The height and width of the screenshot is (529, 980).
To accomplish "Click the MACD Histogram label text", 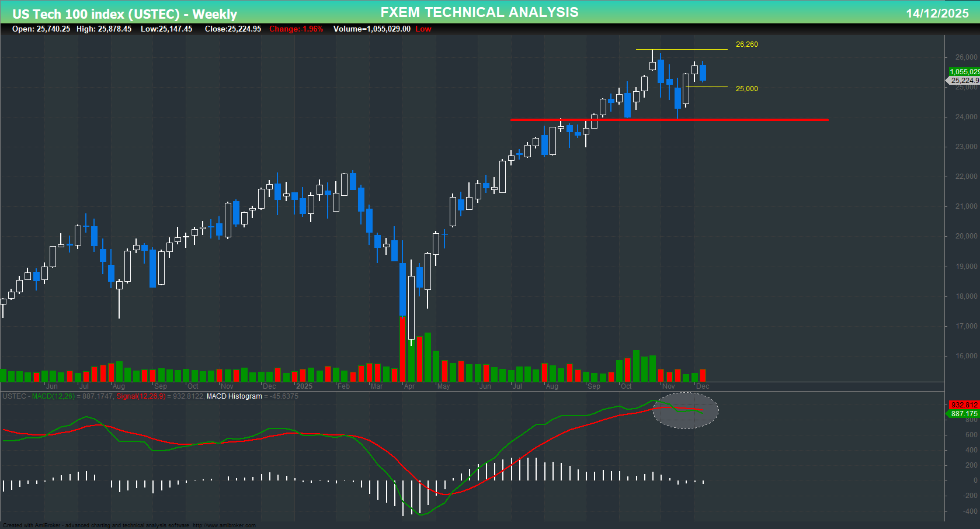I will pos(234,396).
